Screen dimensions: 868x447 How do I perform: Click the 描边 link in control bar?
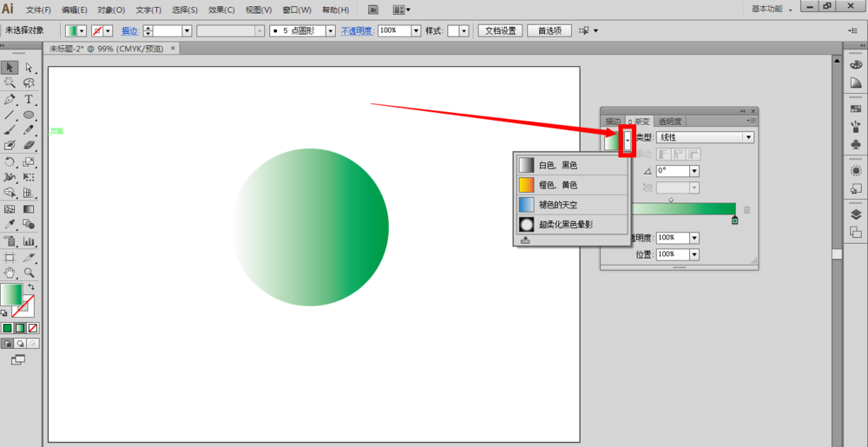[x=130, y=31]
